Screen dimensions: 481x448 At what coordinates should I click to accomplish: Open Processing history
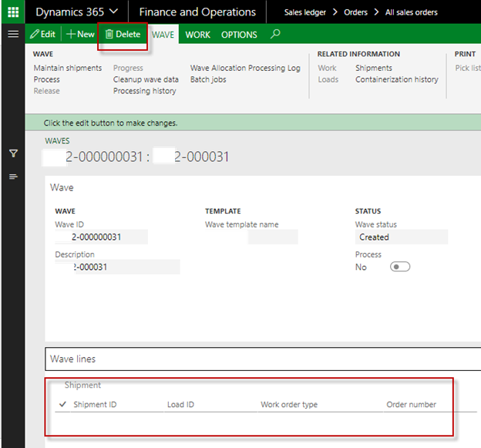(145, 91)
